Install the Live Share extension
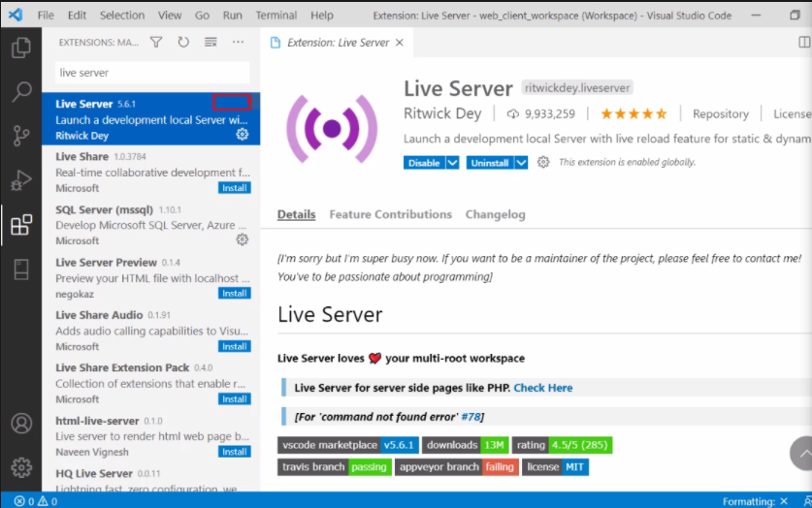Screen dimensions: 812x508 point(235,188)
